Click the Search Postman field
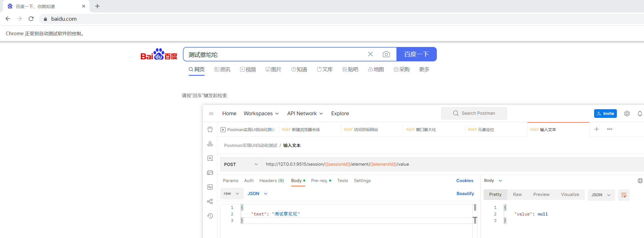 point(474,113)
